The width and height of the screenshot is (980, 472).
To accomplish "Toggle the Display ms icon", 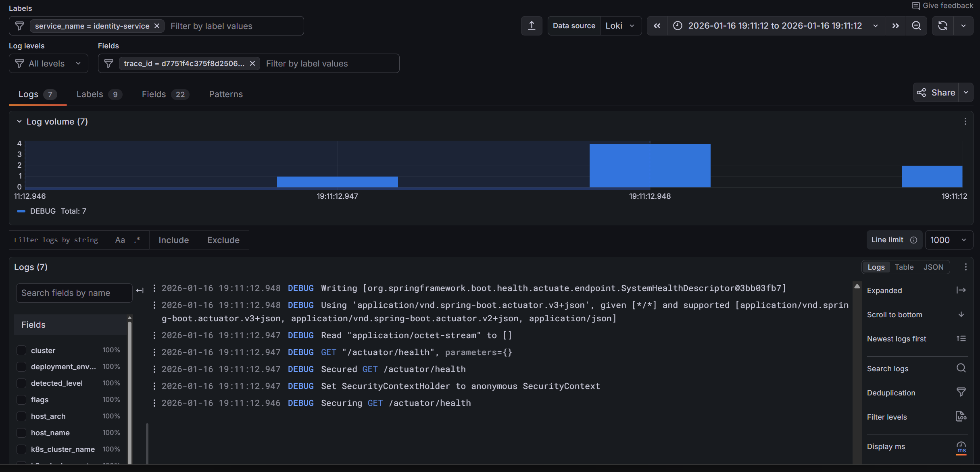I will [961, 447].
